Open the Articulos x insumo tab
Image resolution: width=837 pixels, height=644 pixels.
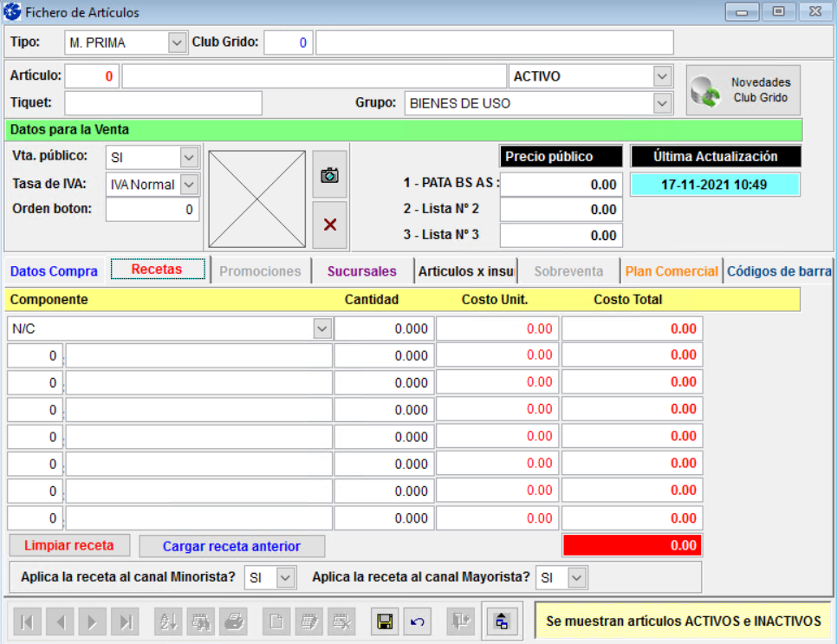point(465,271)
